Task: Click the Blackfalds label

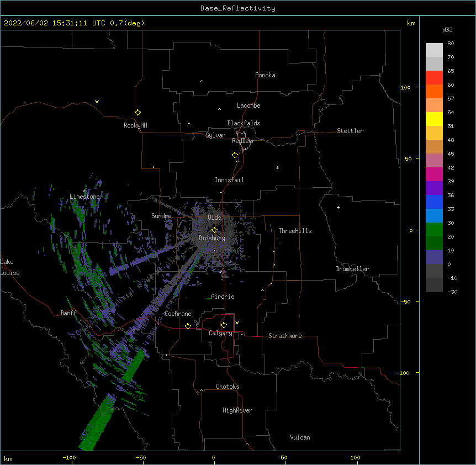Action: point(244,123)
